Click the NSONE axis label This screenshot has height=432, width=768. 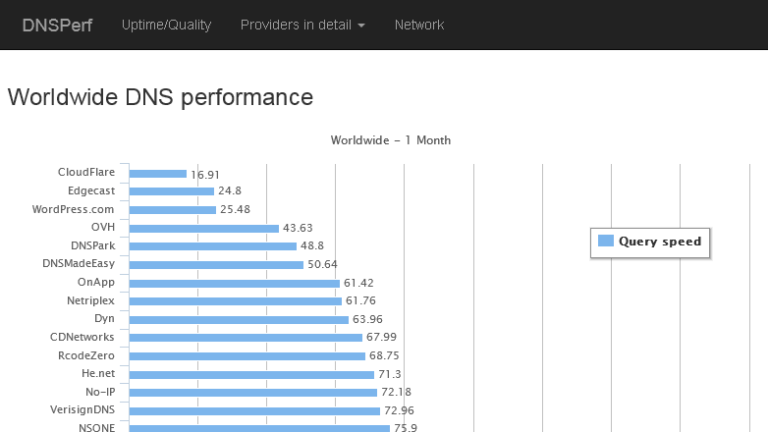[96, 428]
